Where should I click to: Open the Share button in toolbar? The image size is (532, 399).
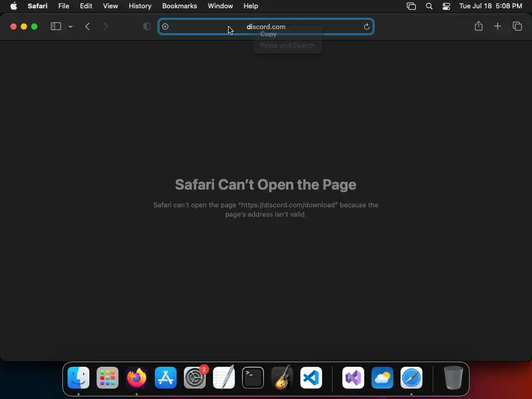(478, 26)
